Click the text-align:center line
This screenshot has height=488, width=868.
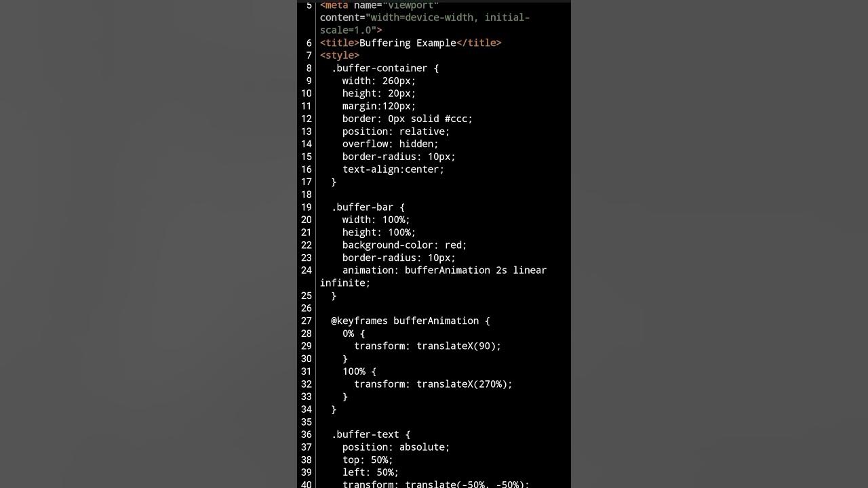point(393,169)
